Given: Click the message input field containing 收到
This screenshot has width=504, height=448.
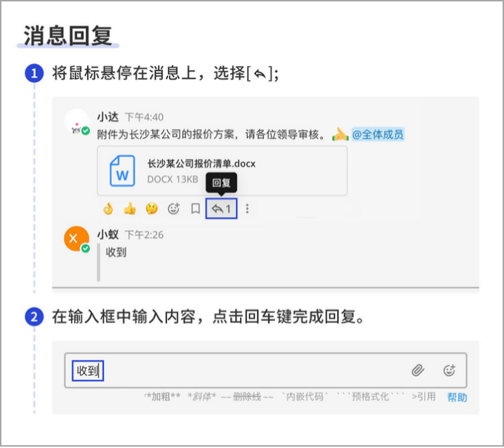Looking at the screenshot, I should coord(265,371).
